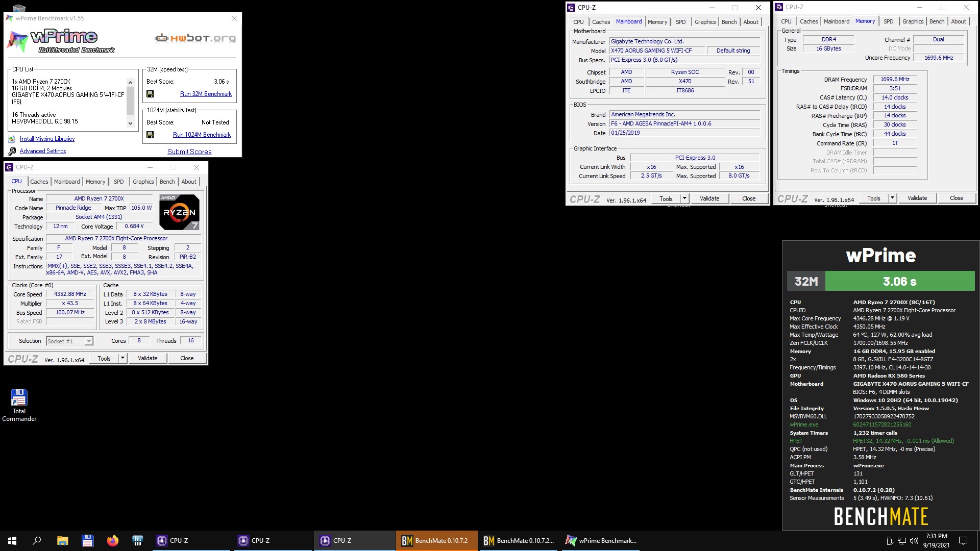Open Memory tab in CPU-Z CPU window
980x551 pixels.
pyautogui.click(x=95, y=182)
